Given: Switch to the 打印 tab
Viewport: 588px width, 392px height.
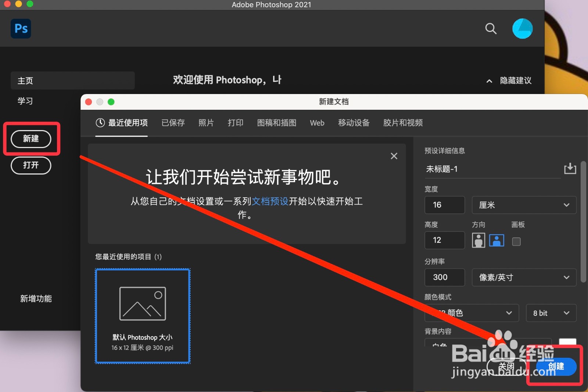Looking at the screenshot, I should click(236, 123).
